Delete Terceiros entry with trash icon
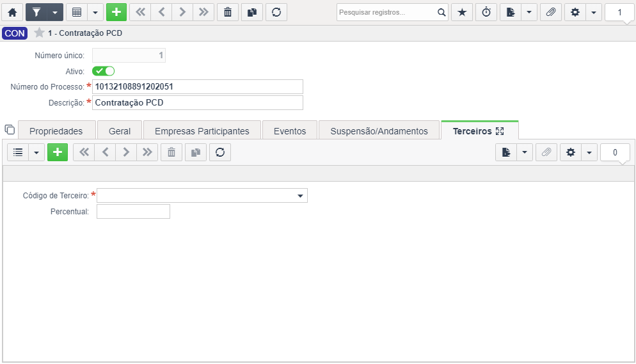 [171, 152]
